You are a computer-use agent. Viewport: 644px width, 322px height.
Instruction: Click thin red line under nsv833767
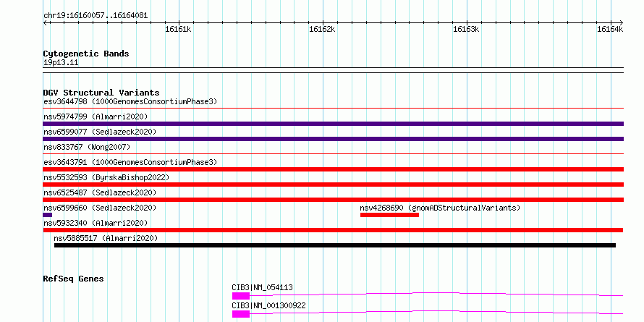[x=333, y=154]
